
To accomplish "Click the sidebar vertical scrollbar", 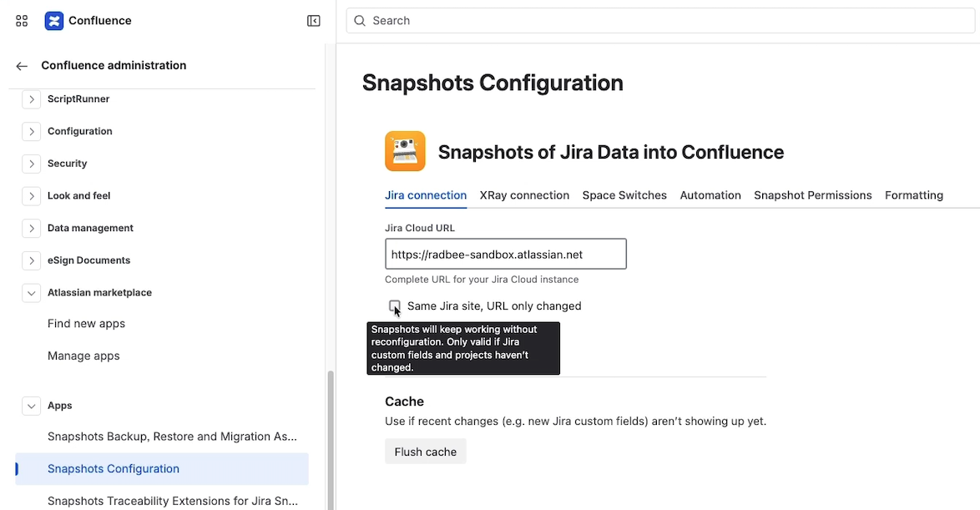I will (x=331, y=440).
